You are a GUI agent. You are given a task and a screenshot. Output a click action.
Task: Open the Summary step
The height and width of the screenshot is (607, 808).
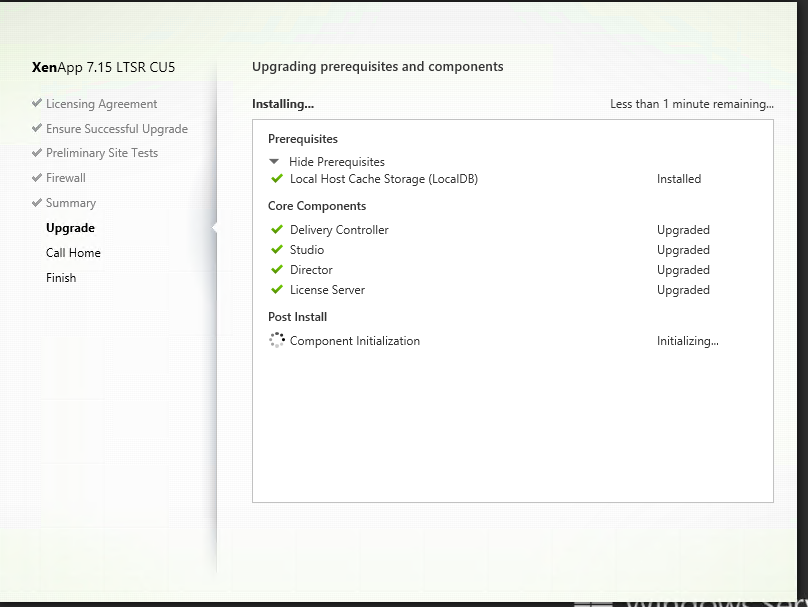pos(71,203)
